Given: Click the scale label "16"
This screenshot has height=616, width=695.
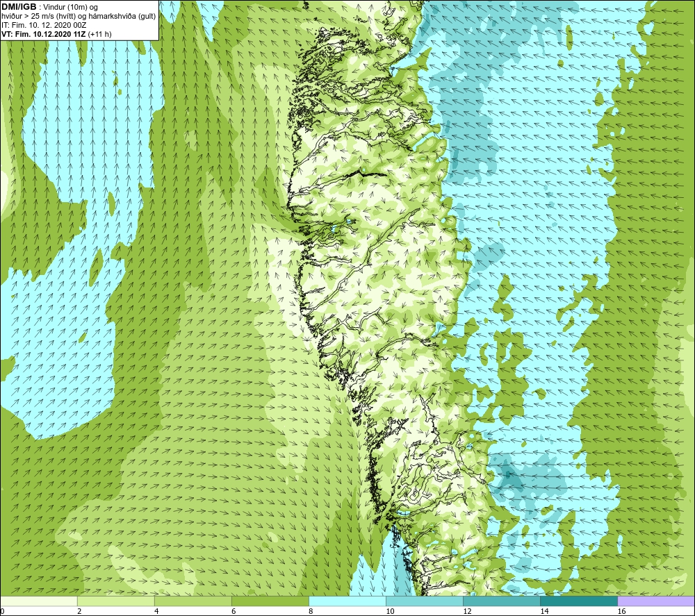Looking at the screenshot, I should [x=622, y=612].
